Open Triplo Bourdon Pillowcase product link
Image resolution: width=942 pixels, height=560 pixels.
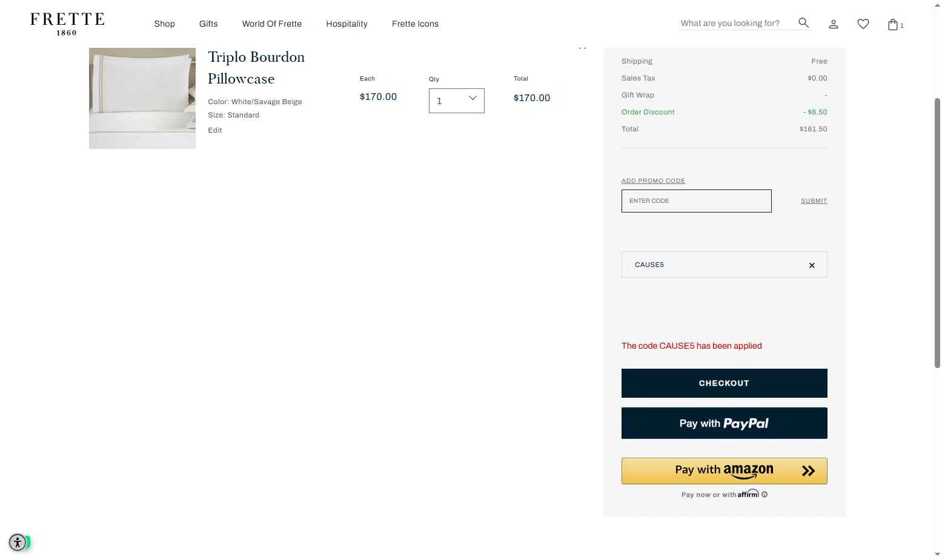256,68
